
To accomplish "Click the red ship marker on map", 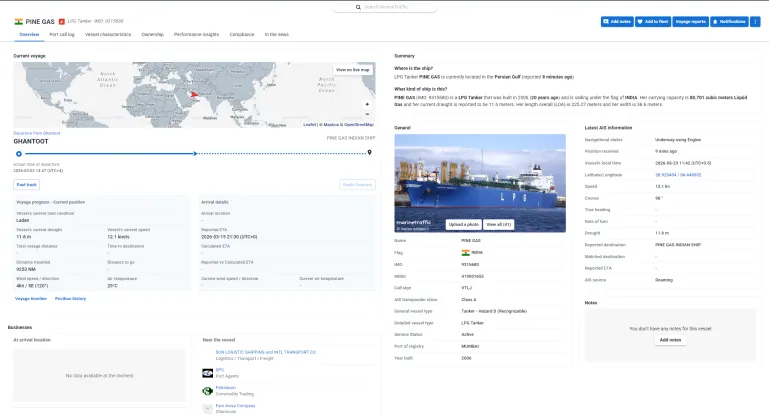I will 193,96.
